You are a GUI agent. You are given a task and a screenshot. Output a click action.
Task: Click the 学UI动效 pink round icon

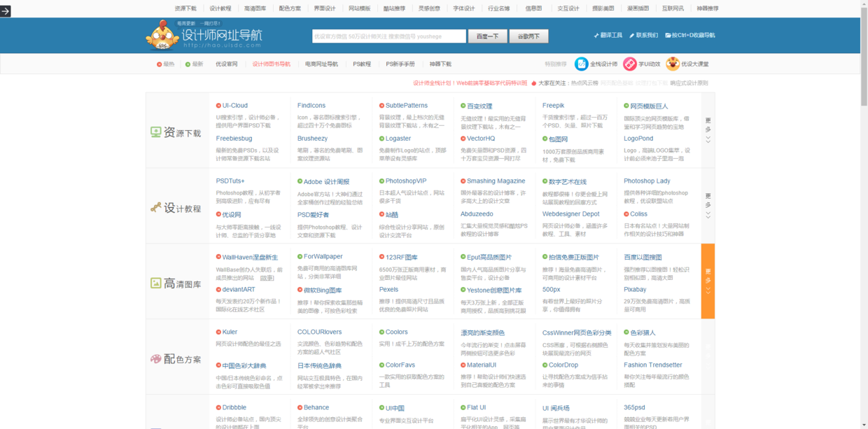(x=630, y=64)
